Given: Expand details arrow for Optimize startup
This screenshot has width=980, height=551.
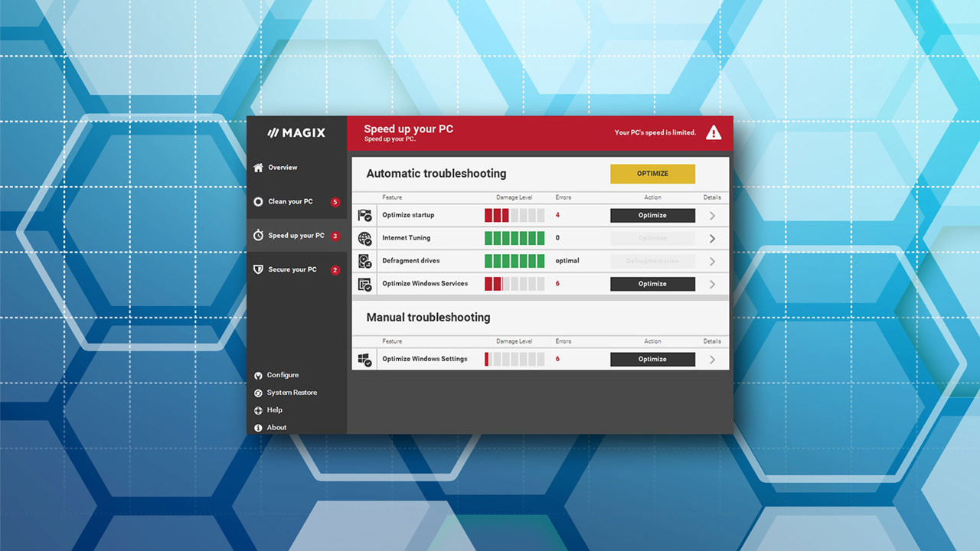Looking at the screenshot, I should point(712,216).
